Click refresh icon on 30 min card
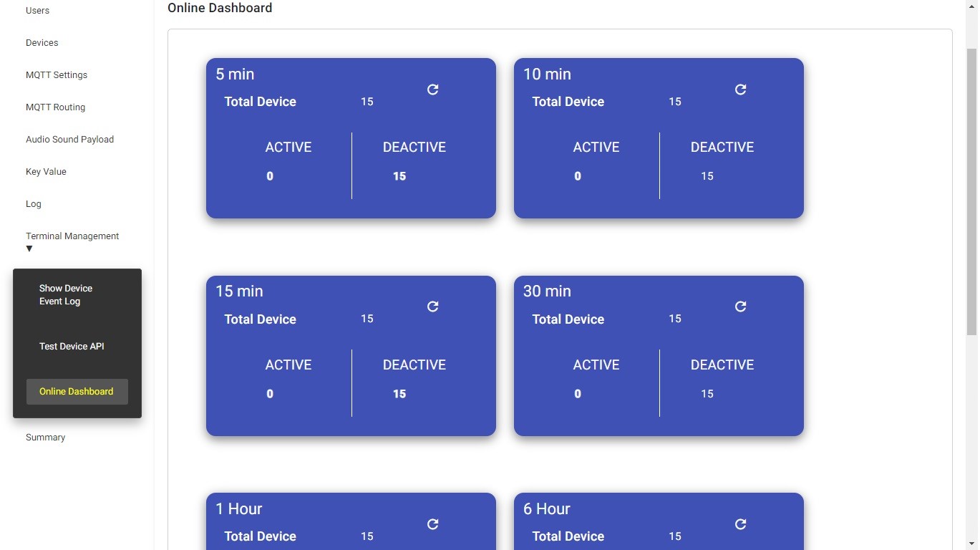980x550 pixels. coord(740,307)
